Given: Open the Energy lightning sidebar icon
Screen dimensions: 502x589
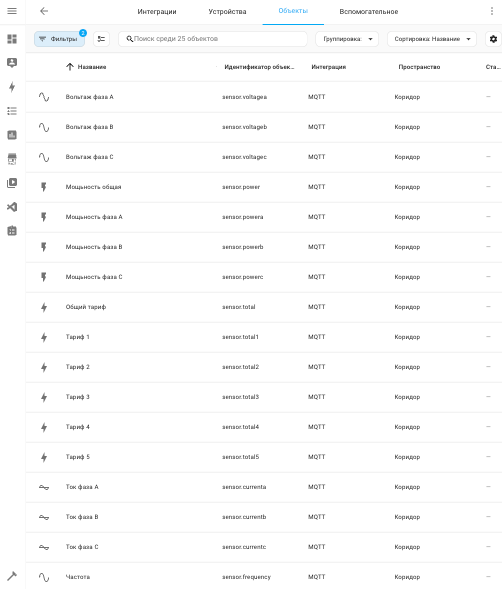Looking at the screenshot, I should 12,87.
